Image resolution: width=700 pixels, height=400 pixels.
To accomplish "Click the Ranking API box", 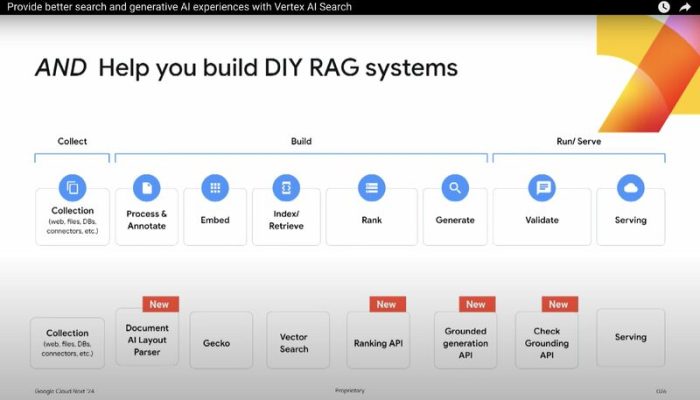I will (378, 340).
